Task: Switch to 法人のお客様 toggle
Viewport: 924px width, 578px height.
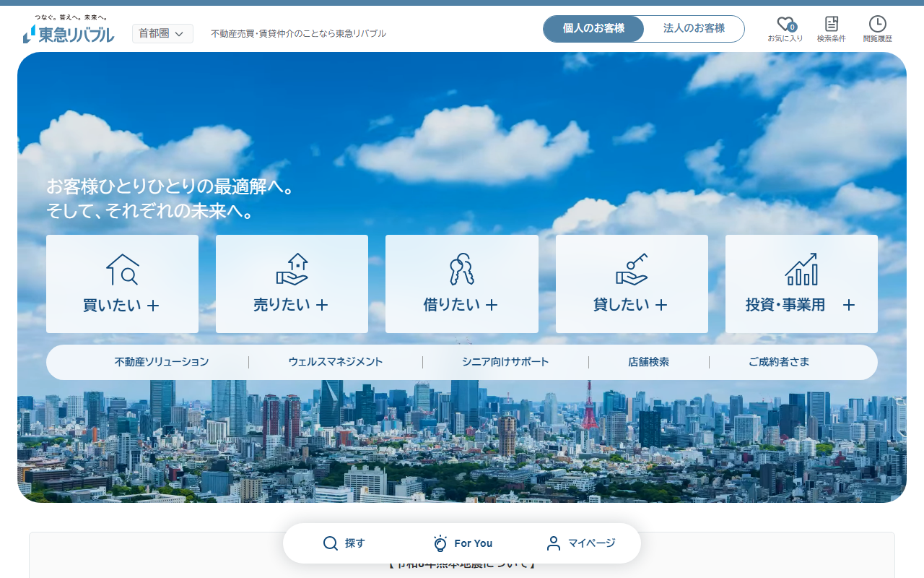Action: coord(694,29)
